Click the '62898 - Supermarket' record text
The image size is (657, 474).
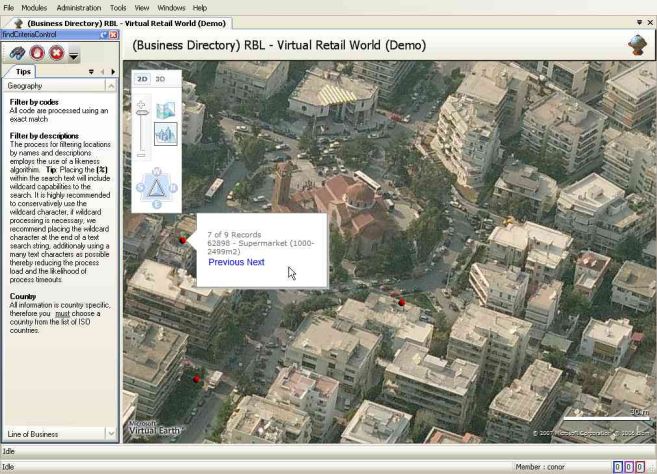(x=261, y=247)
